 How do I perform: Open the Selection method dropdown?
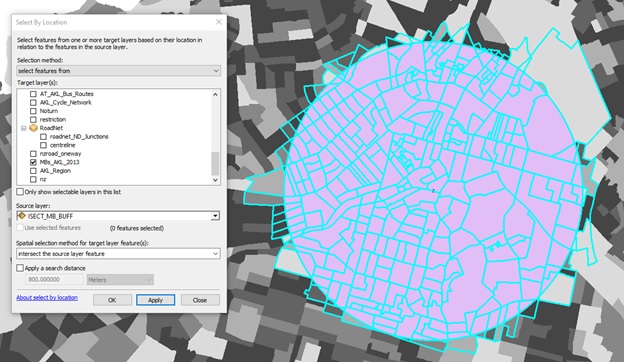point(118,71)
